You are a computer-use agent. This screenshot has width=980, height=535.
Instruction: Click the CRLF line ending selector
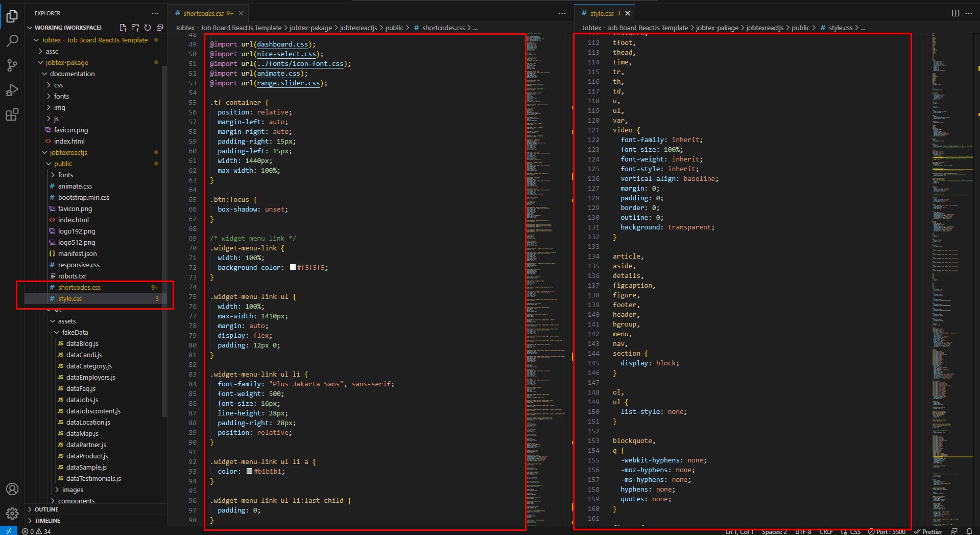[826, 531]
